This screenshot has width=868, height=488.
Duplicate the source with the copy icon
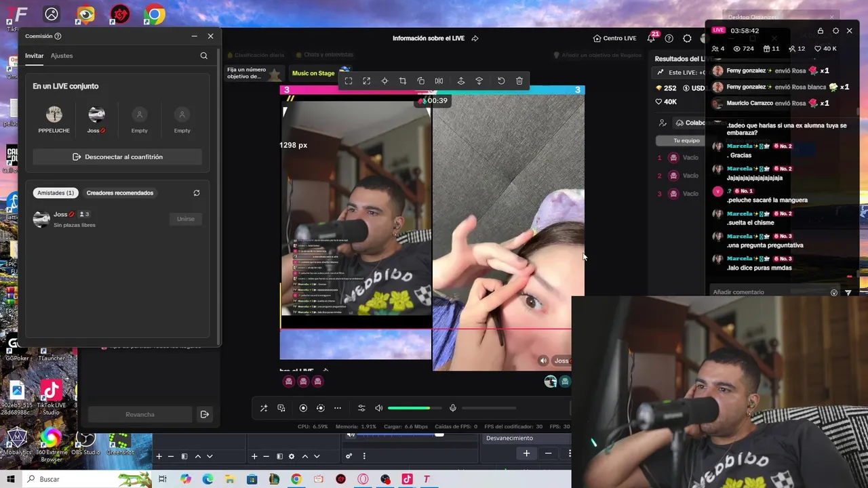[420, 81]
